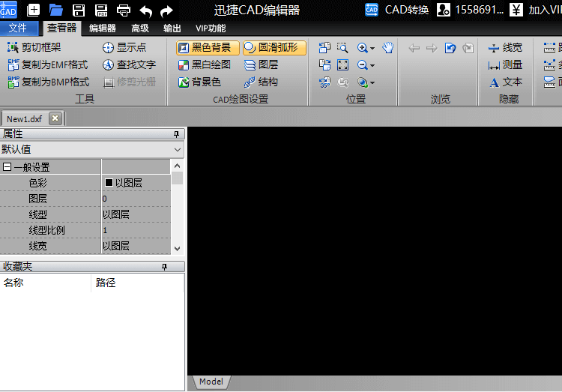
Task: Create a new file with plus icon
Action: click(33, 10)
